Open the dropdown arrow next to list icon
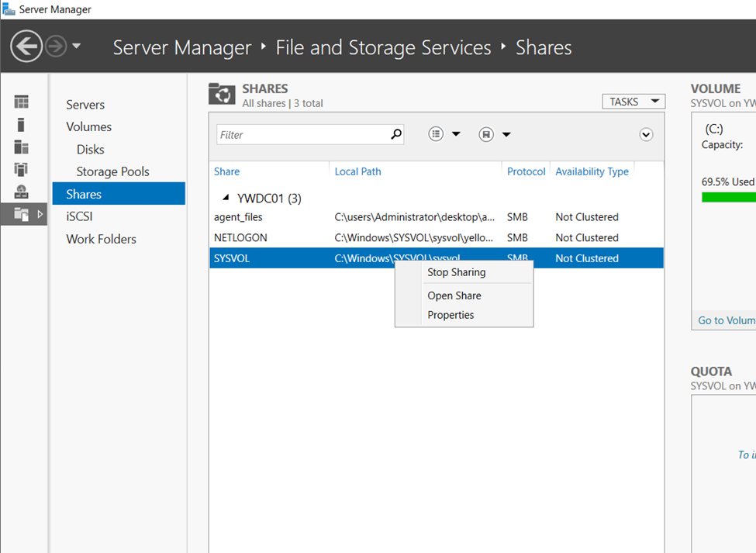The width and height of the screenshot is (756, 553). (x=456, y=134)
